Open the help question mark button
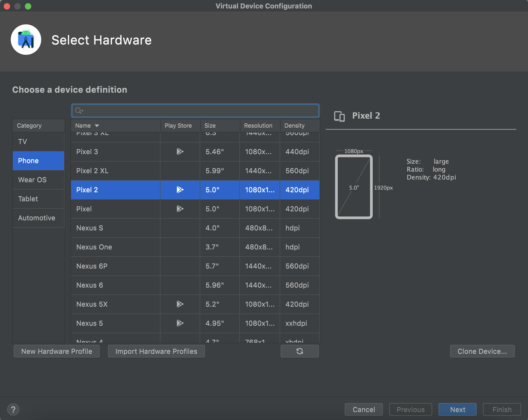The image size is (528, 420). (13, 409)
